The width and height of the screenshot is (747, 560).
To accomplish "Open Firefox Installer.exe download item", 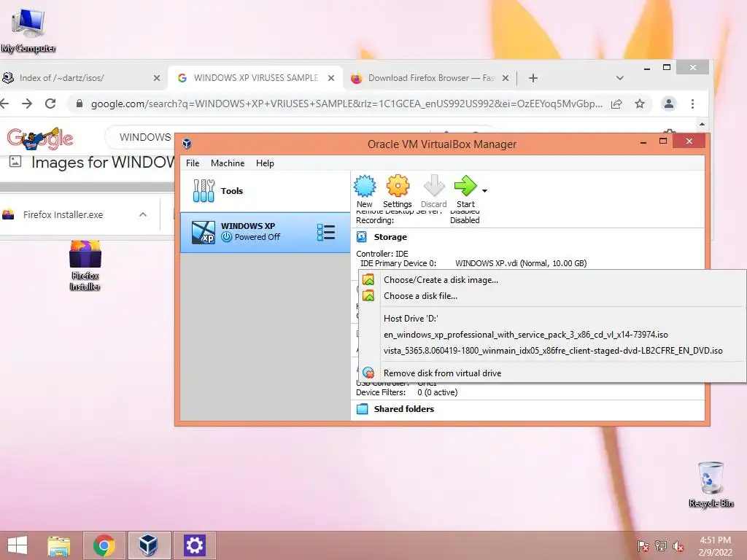I will pos(63,215).
